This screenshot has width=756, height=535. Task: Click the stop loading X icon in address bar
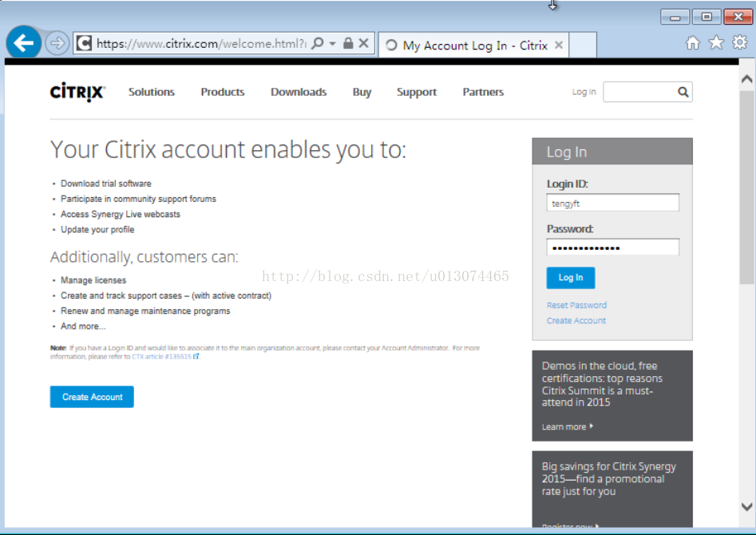coord(364,44)
